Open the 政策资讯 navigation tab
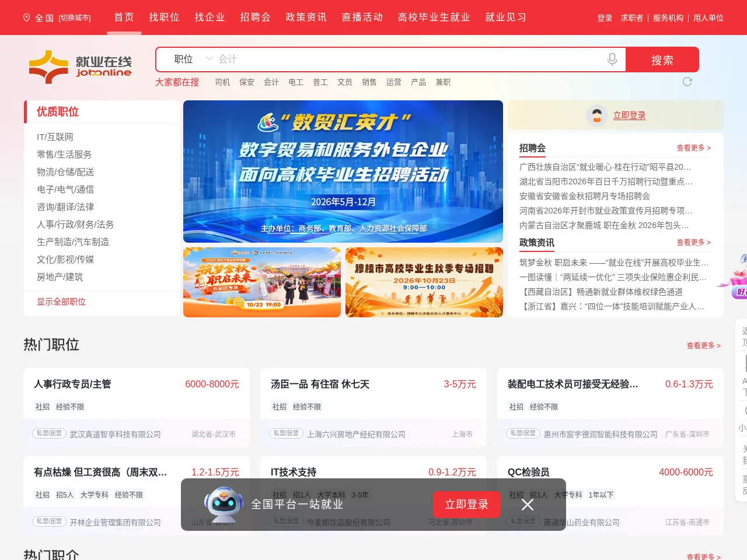 point(306,17)
